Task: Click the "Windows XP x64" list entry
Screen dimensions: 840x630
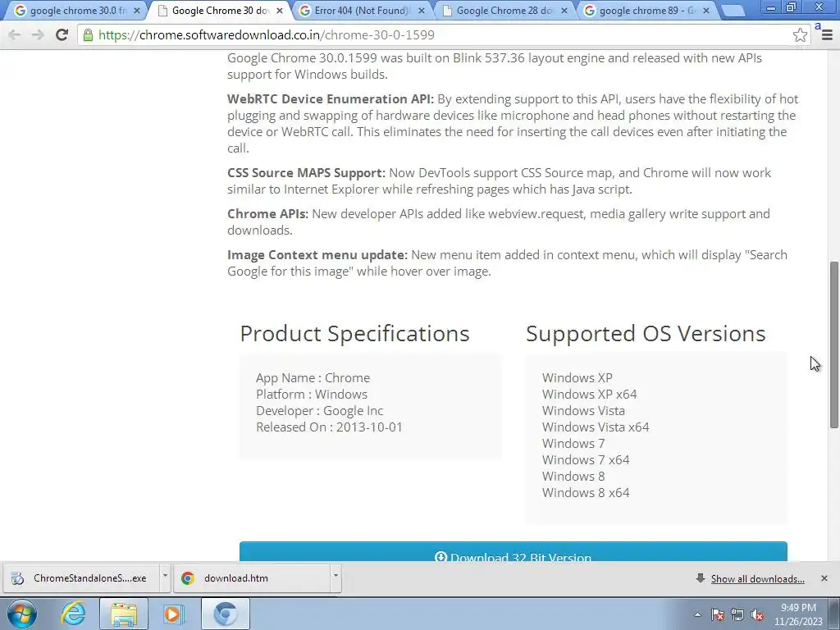Action: pyautogui.click(x=589, y=395)
